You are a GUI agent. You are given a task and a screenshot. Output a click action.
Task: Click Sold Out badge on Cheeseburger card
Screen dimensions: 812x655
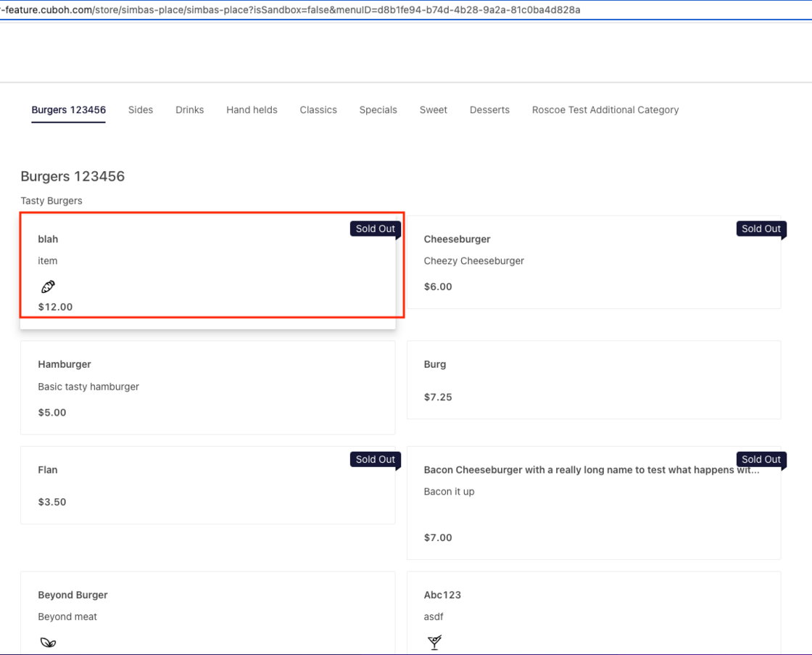(x=761, y=228)
